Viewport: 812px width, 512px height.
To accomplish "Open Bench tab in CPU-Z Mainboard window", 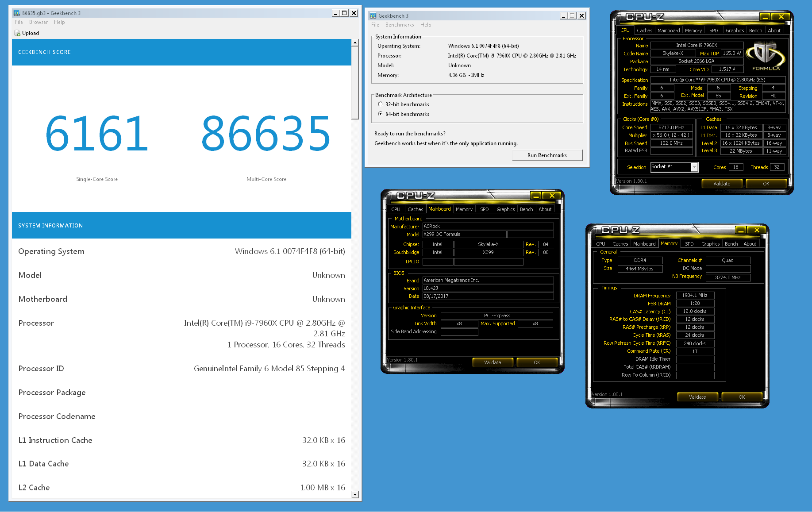I will click(527, 209).
